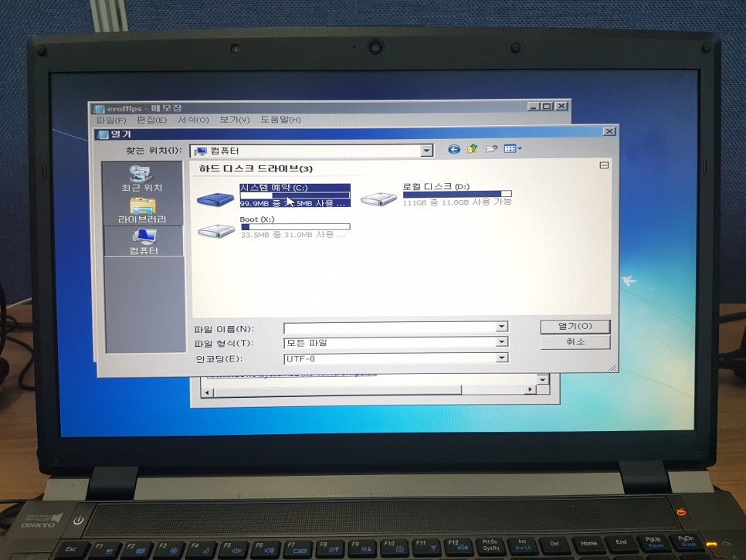Open the 편집(E) menu in Notepad
This screenshot has height=560, width=746.
click(152, 120)
